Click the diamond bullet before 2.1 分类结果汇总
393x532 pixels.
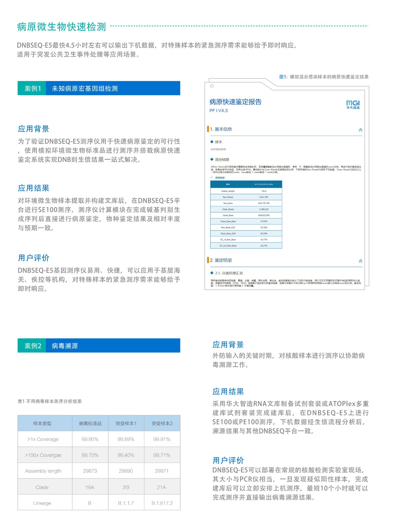click(212, 273)
